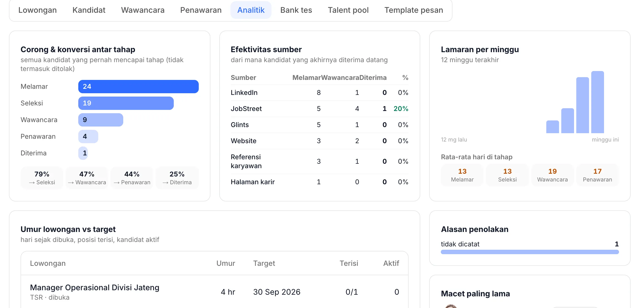The height and width of the screenshot is (308, 644).
Task: Click the Umur column header
Action: [x=226, y=263]
